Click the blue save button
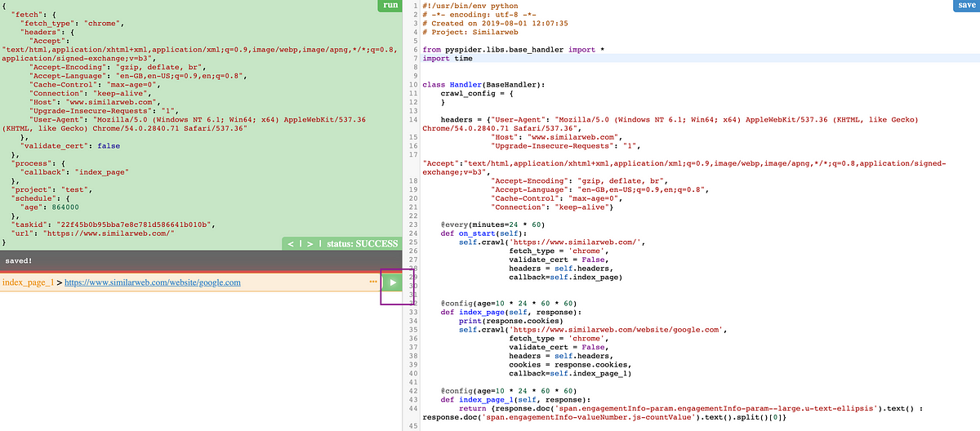Image resolution: width=980 pixels, height=431 pixels. (964, 6)
